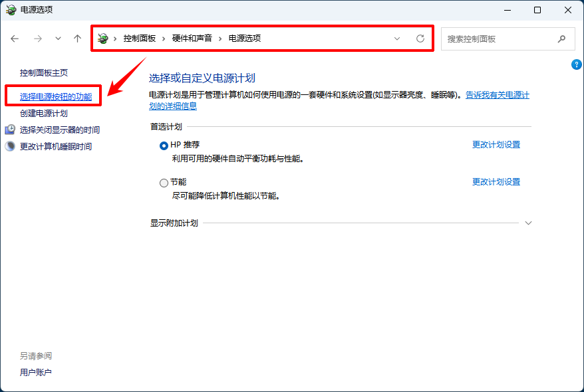584x392 pixels.
Task: Navigate to 控制面板 breadcrumb
Action: pos(140,39)
